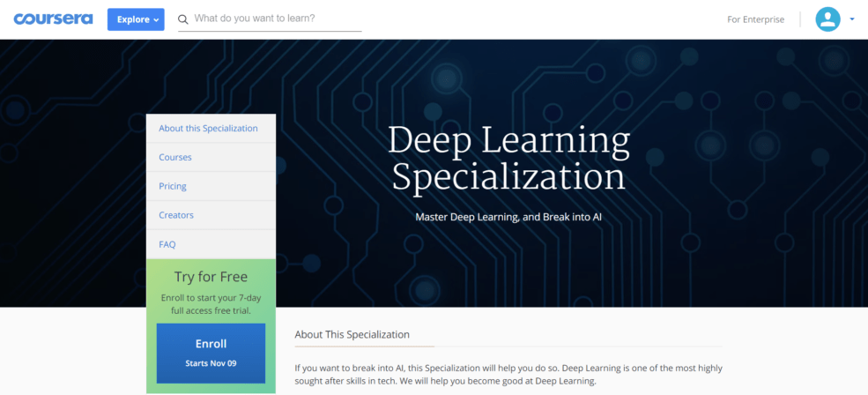Click the Coursera logo
Image resolution: width=868 pixels, height=395 pixels.
pyautogui.click(x=53, y=19)
